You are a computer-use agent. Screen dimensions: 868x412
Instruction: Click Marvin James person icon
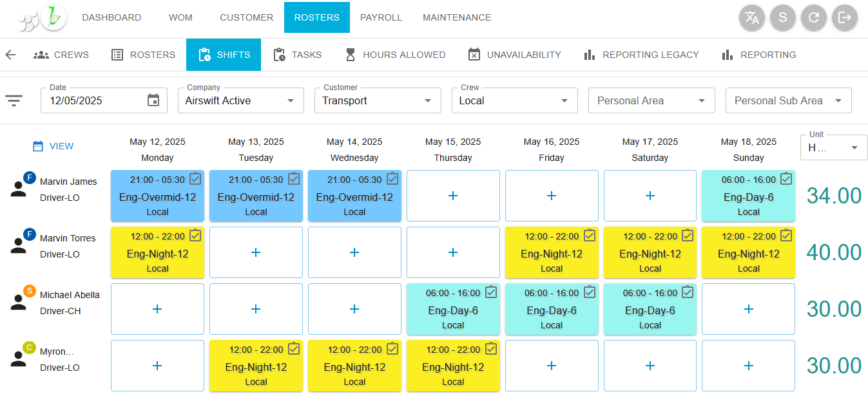[19, 189]
